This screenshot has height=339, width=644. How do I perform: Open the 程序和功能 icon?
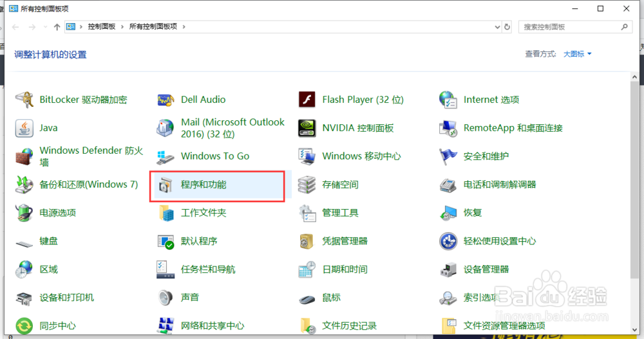point(166,185)
